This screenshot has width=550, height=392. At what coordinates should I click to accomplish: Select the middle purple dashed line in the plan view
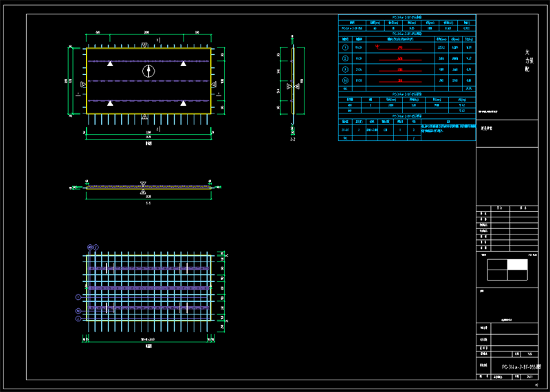tap(148, 81)
